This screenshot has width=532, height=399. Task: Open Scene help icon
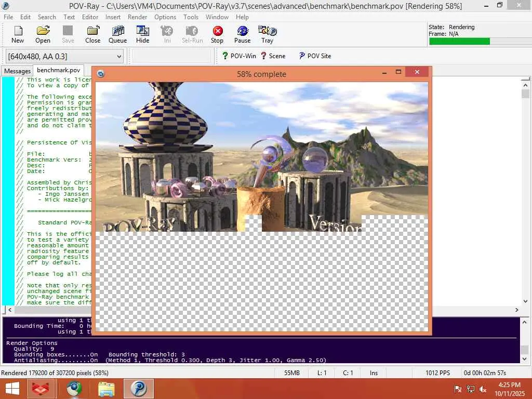click(x=273, y=56)
